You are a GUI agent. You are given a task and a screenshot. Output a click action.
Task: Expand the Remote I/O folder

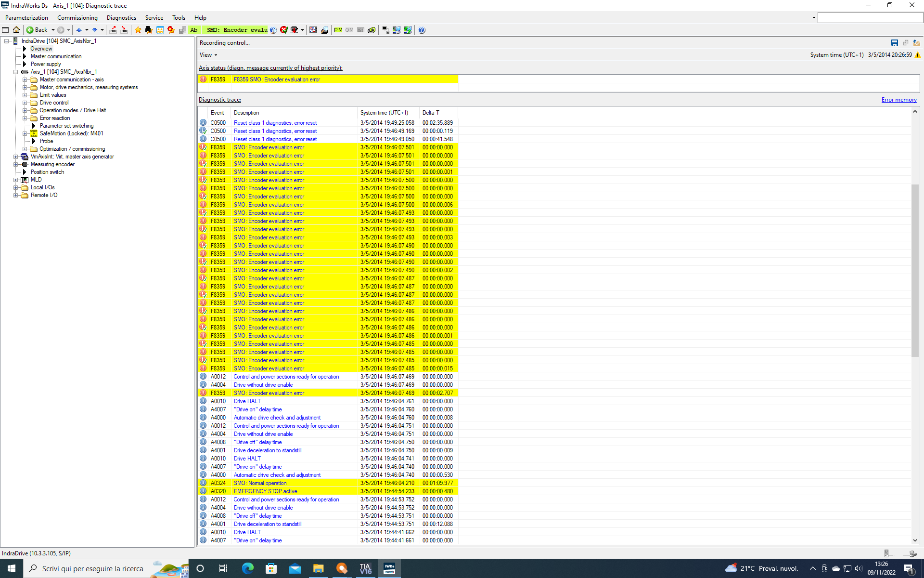pyautogui.click(x=16, y=195)
